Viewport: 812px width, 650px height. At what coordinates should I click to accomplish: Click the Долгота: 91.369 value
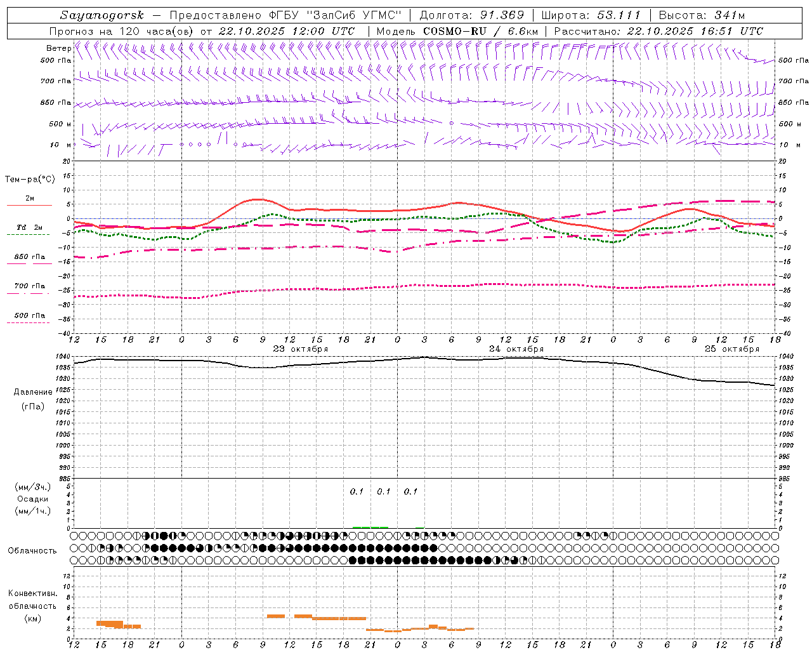click(472, 15)
